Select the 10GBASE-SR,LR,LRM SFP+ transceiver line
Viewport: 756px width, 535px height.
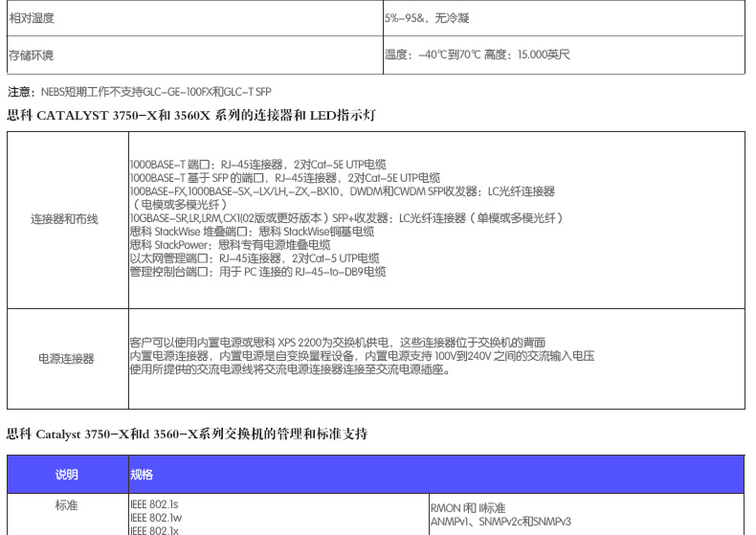pyautogui.click(x=345, y=218)
